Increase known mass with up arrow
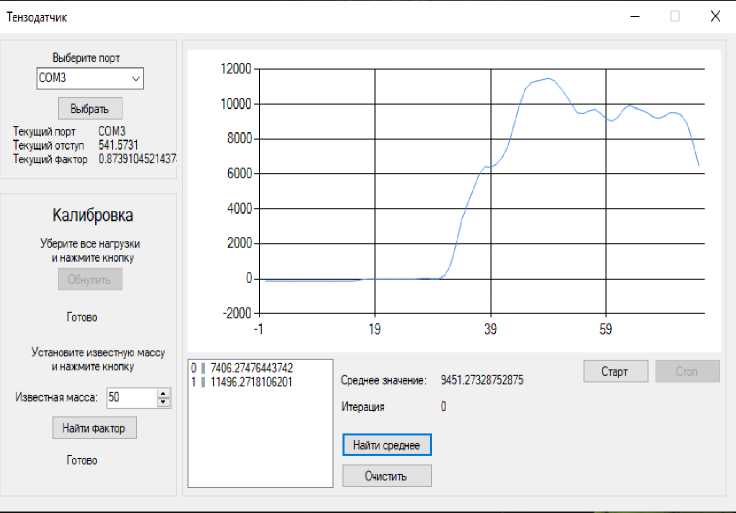Screen dimensions: 736x513 click(164, 393)
